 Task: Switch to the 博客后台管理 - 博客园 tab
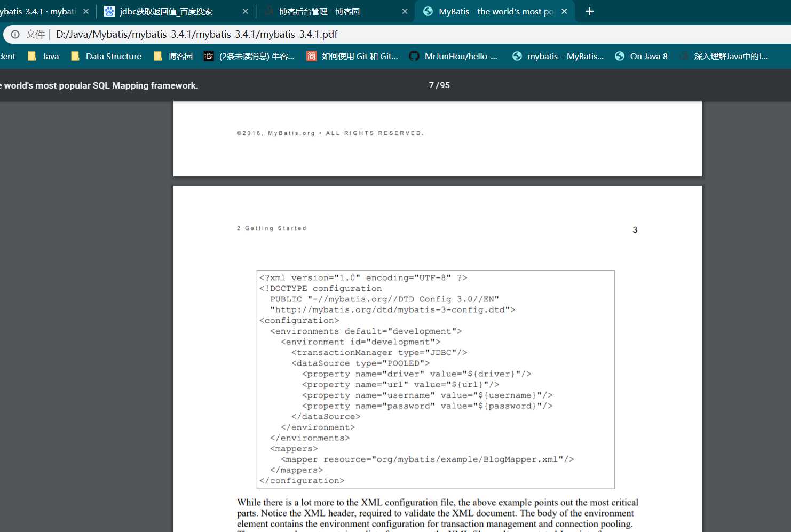coord(319,11)
